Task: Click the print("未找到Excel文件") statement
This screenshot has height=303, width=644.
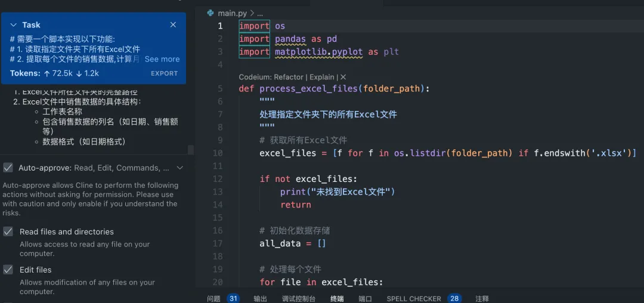Action: coord(338,191)
